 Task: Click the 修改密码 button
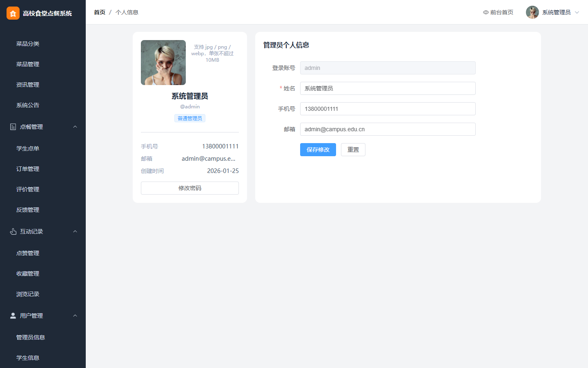[x=190, y=188]
